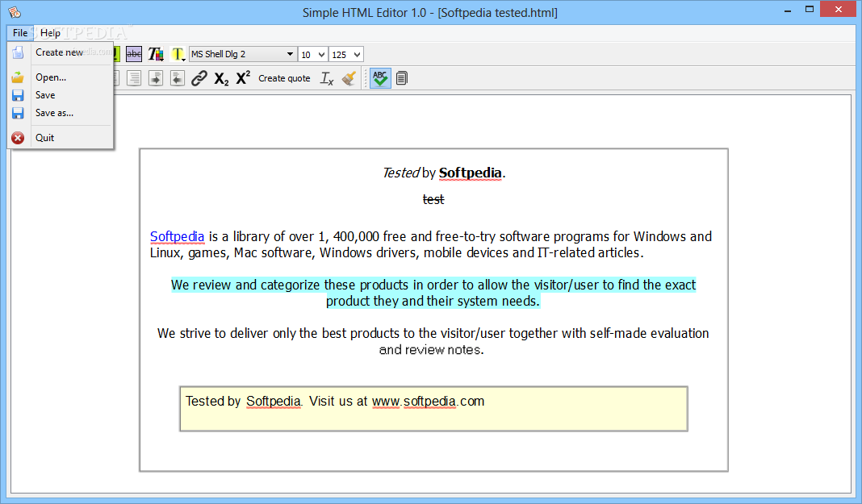Insert a hyperlink with the chain icon
The image size is (862, 504).
tap(199, 78)
